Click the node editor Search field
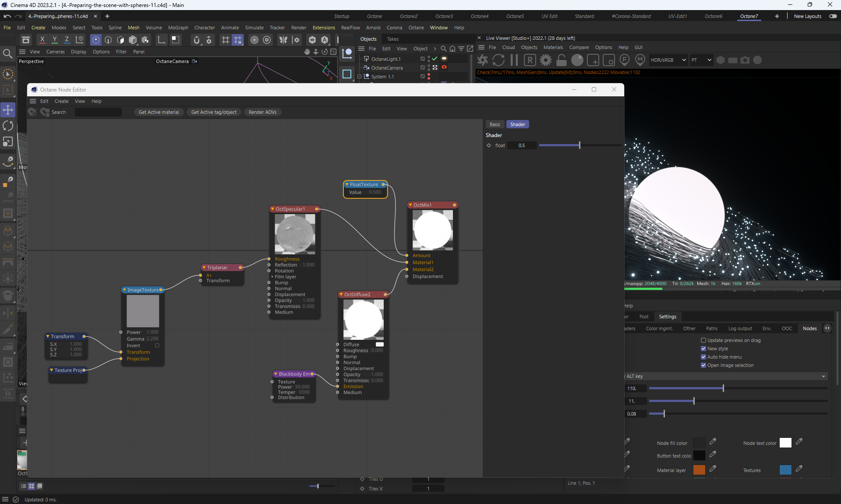The image size is (841, 504). (x=98, y=112)
